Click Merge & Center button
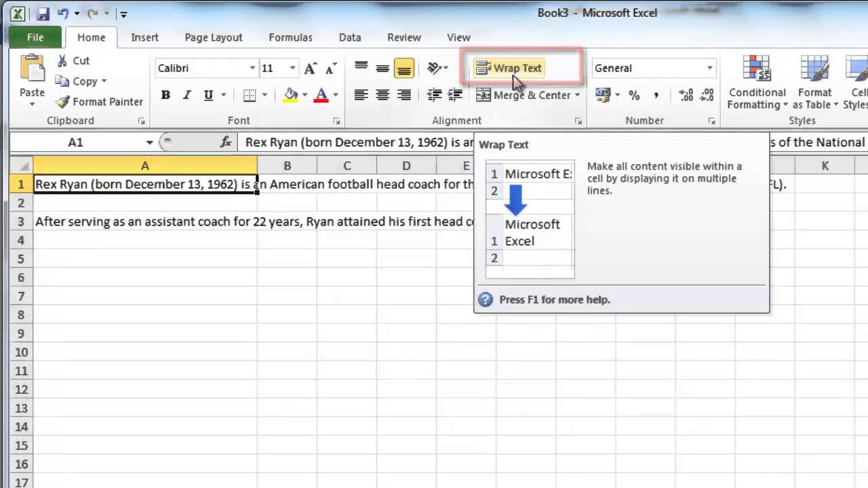This screenshot has height=488, width=868. coord(523,95)
